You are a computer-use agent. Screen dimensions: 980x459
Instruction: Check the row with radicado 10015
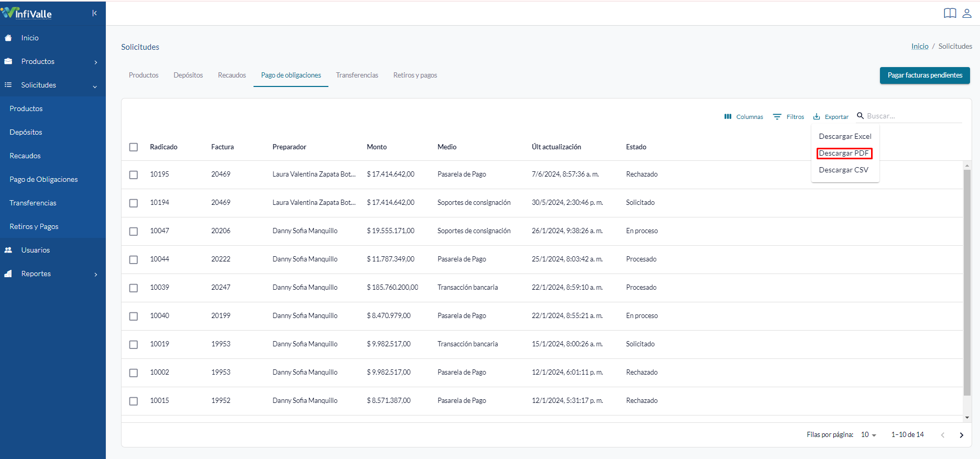coord(134,401)
